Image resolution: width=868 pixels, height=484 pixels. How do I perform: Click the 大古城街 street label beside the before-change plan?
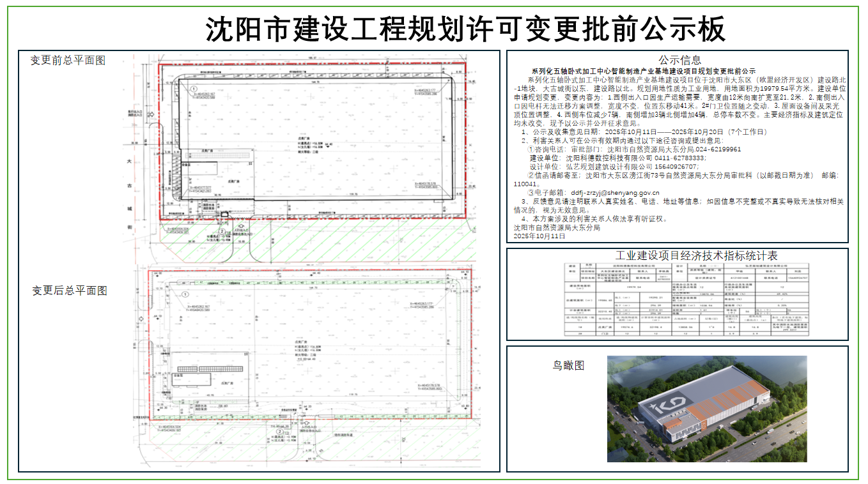[x=130, y=190]
